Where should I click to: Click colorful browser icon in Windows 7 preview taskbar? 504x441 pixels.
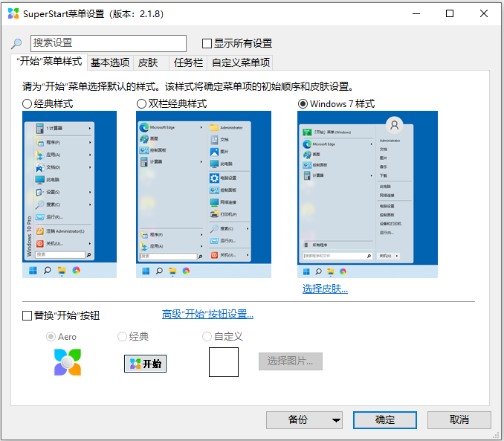tap(343, 271)
